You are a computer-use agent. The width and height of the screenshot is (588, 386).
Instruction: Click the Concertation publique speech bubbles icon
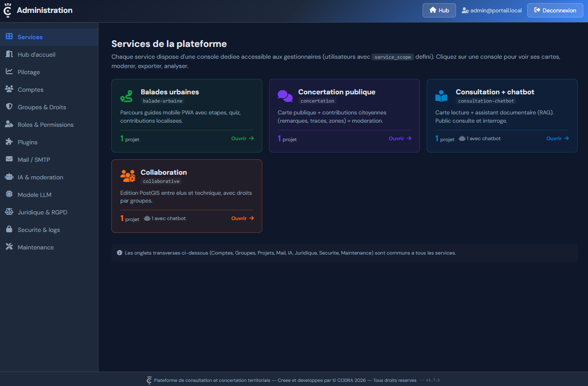coord(284,96)
